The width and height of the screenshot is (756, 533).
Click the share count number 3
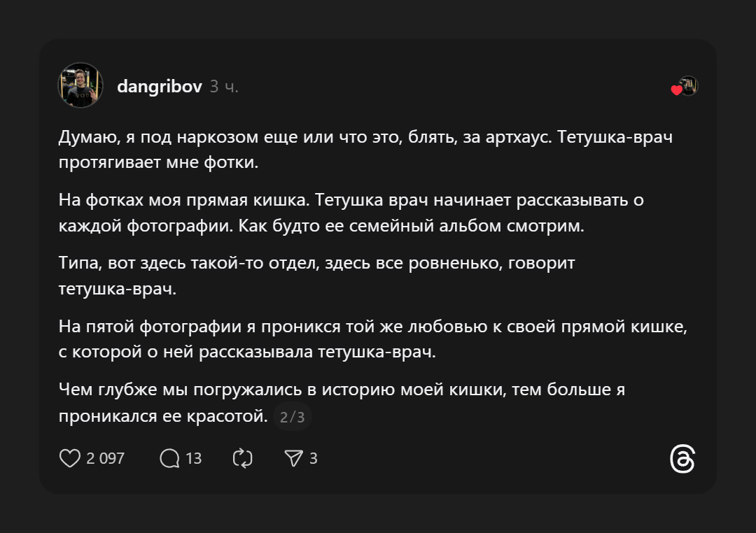click(313, 458)
